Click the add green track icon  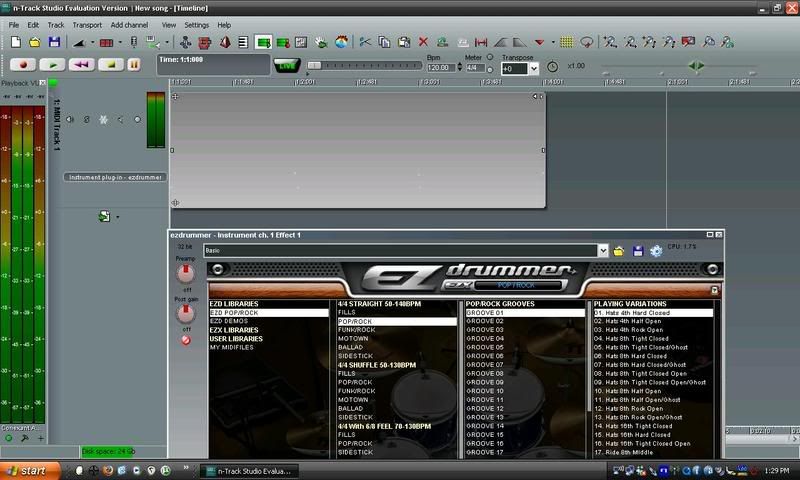pos(263,42)
